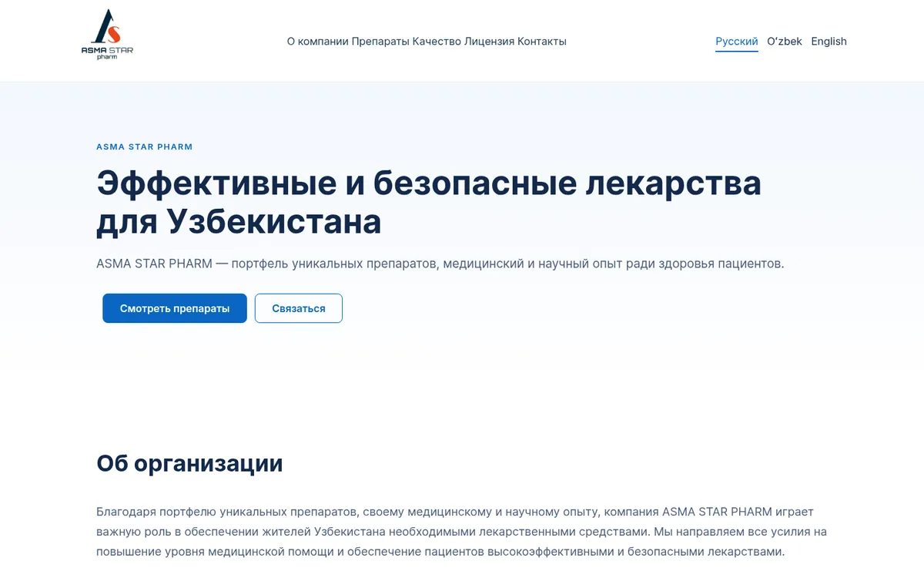
Task: Switch language to English
Action: coord(829,42)
